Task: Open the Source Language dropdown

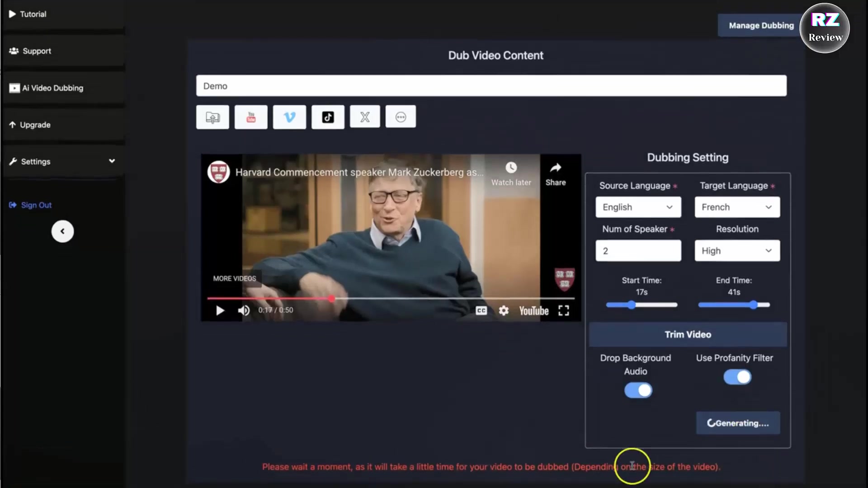Action: coord(638,207)
